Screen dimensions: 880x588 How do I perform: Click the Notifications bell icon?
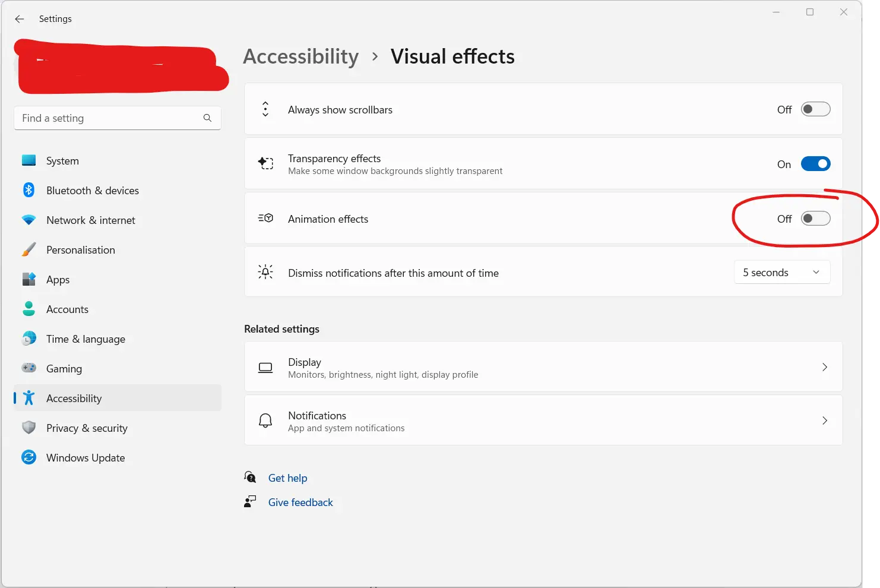click(x=265, y=421)
